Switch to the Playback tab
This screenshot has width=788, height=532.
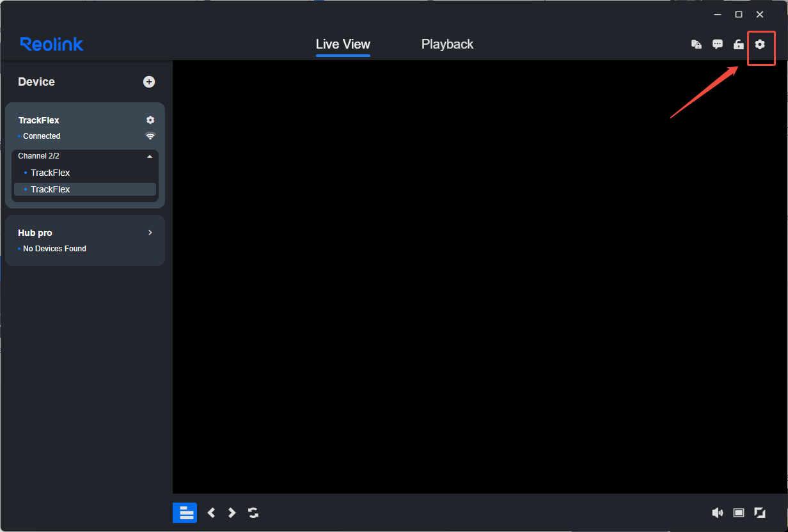tap(447, 44)
